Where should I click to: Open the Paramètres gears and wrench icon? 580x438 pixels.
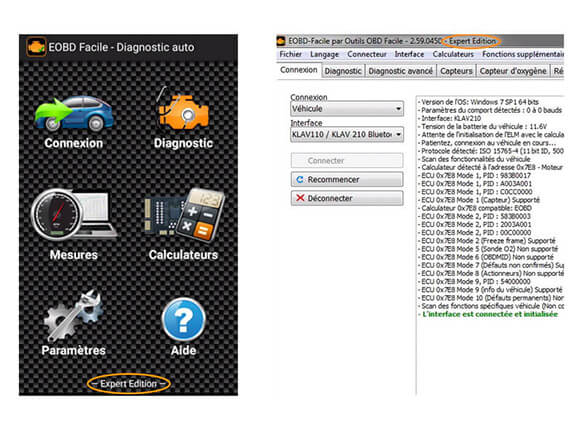tap(74, 316)
